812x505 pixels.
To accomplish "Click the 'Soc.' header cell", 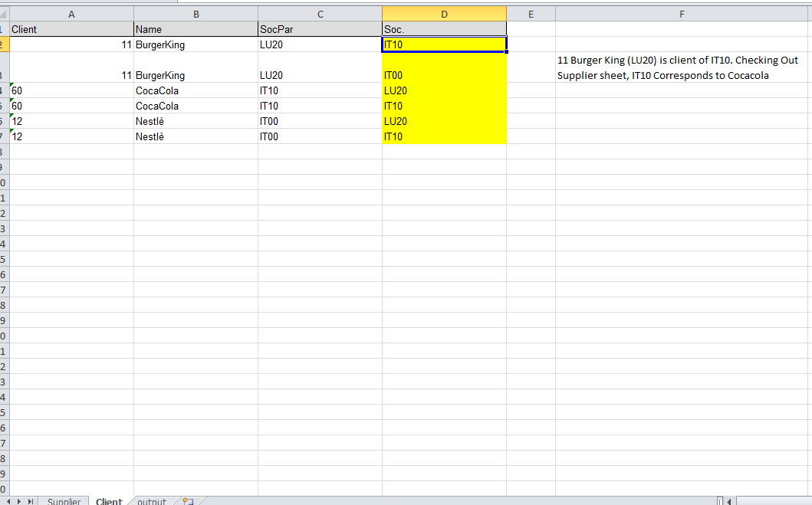I will pyautogui.click(x=444, y=29).
